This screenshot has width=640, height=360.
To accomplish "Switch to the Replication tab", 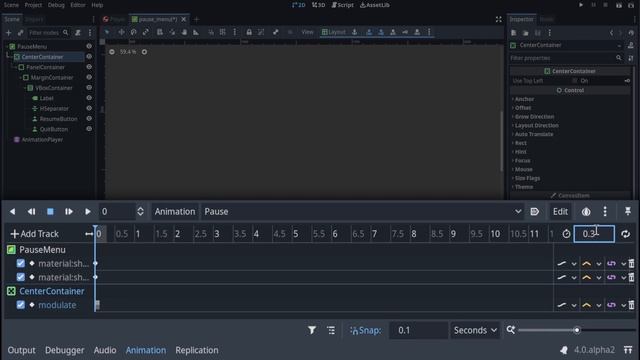I will (197, 350).
